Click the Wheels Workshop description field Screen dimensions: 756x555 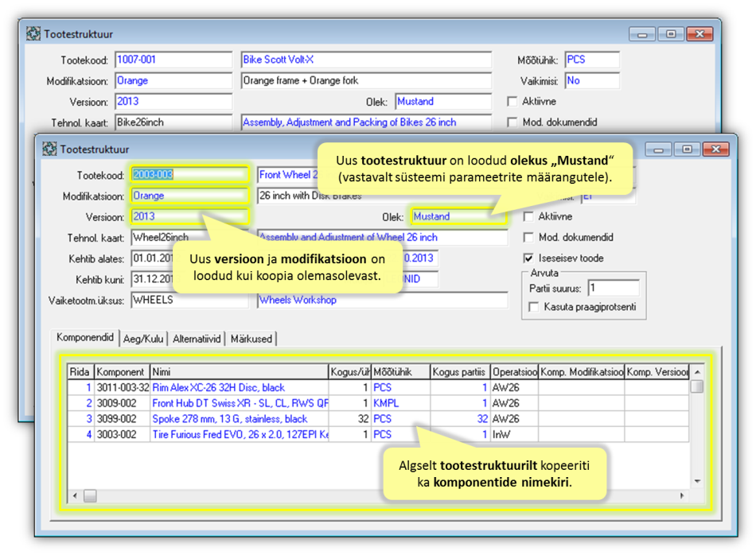(382, 300)
